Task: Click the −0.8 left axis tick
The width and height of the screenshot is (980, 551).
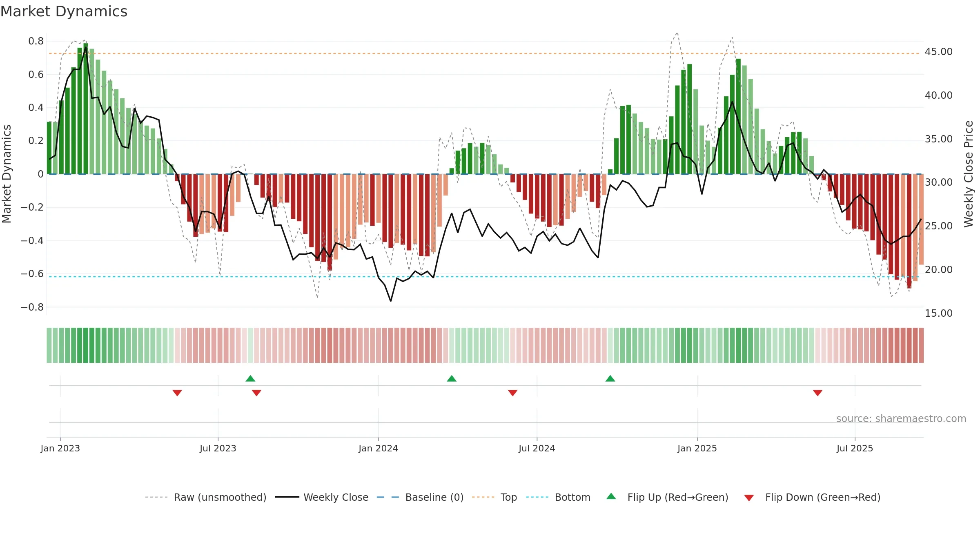Action: pos(32,307)
